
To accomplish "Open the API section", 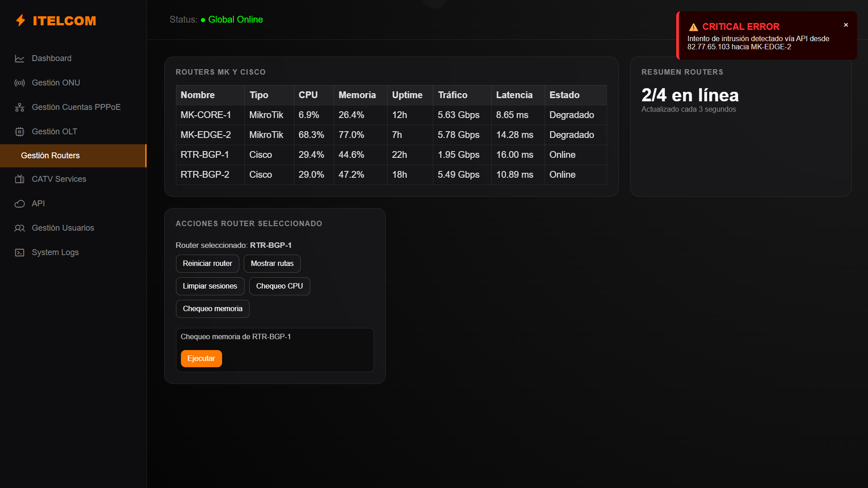I will pos(73,204).
